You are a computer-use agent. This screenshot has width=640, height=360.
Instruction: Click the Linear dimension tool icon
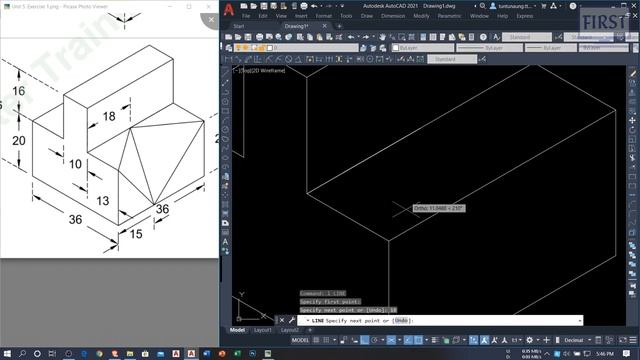click(228, 60)
